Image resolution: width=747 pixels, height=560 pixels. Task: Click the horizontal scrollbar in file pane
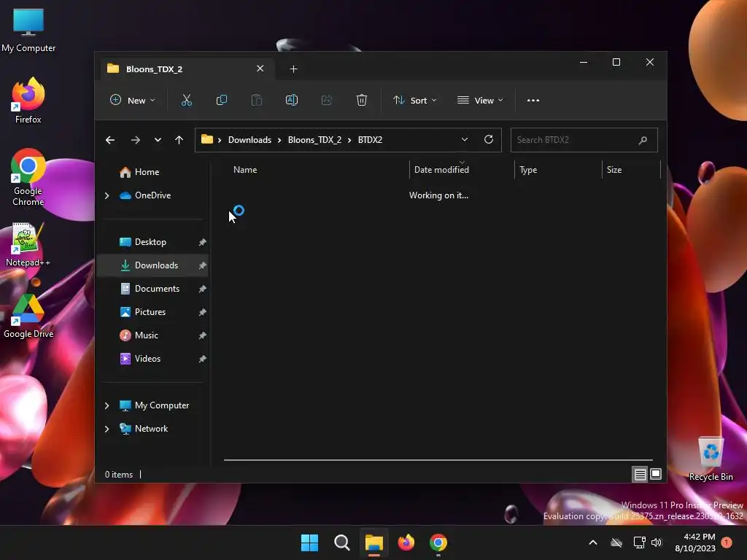point(438,460)
